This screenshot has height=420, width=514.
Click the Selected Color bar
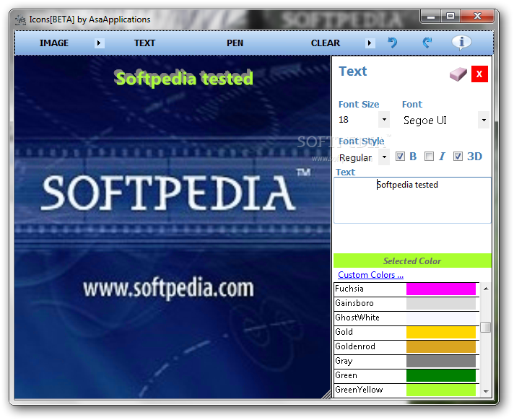412,261
